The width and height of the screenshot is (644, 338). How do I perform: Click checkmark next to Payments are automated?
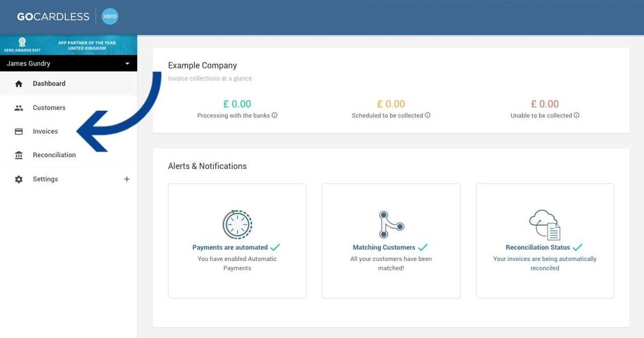(x=275, y=247)
